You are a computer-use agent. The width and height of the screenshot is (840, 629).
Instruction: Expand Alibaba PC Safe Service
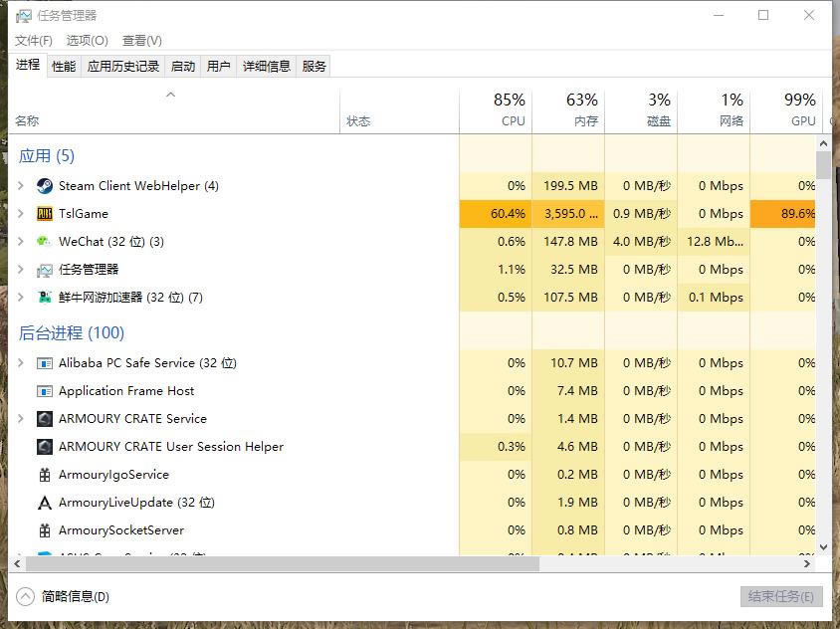pos(21,363)
